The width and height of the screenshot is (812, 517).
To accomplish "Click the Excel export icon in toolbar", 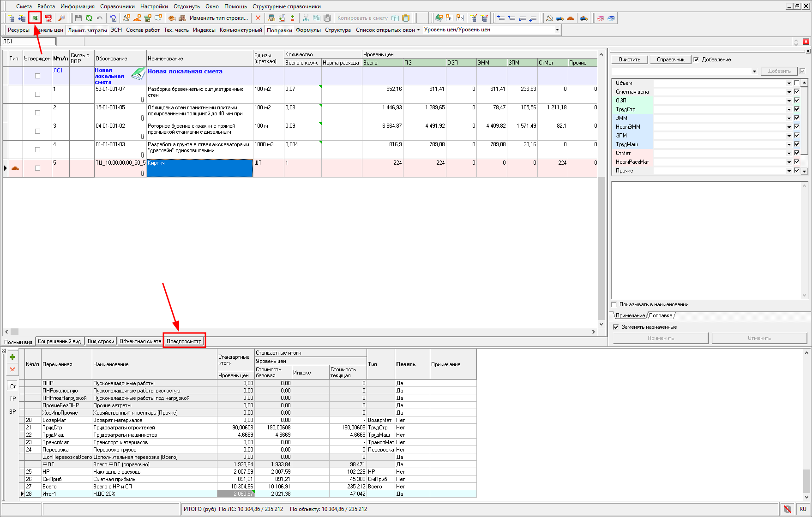I will [35, 18].
